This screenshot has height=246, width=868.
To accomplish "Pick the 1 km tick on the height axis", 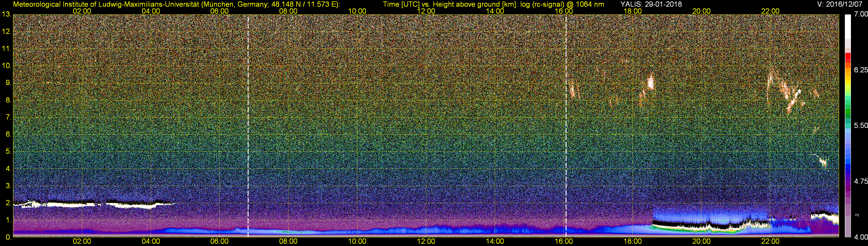I will 8,220.
